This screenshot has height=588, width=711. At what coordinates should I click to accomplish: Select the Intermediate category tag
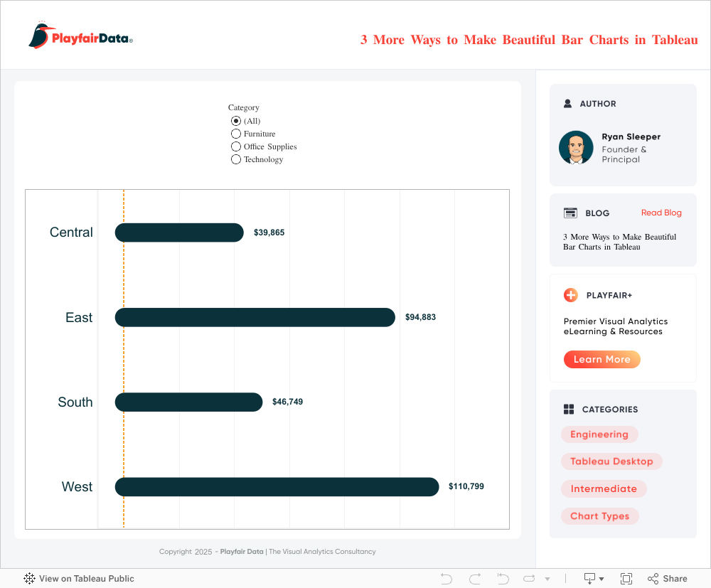(x=604, y=488)
